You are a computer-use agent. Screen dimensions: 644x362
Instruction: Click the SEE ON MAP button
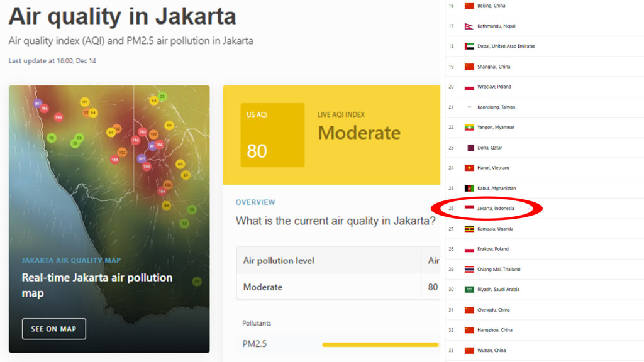coord(54,329)
